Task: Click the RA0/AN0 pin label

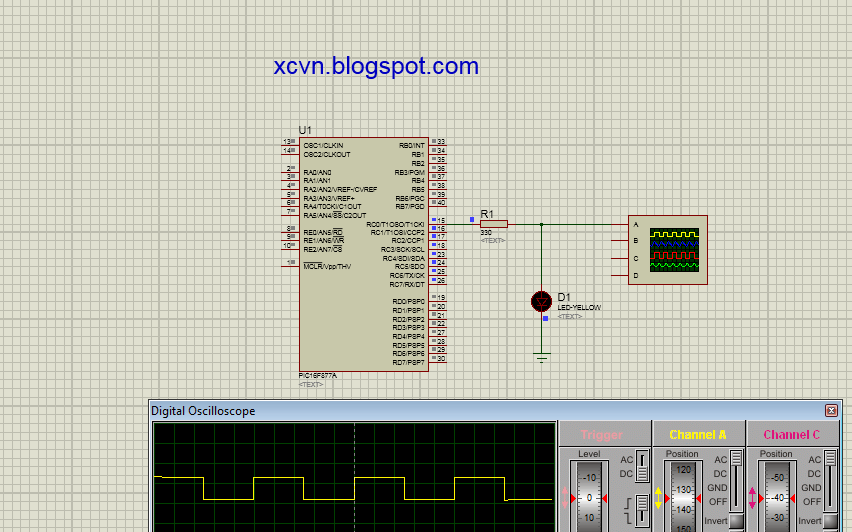Action: coord(317,172)
